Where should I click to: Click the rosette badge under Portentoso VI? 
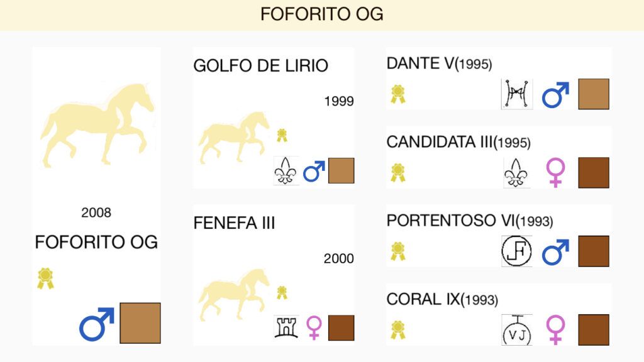point(398,251)
